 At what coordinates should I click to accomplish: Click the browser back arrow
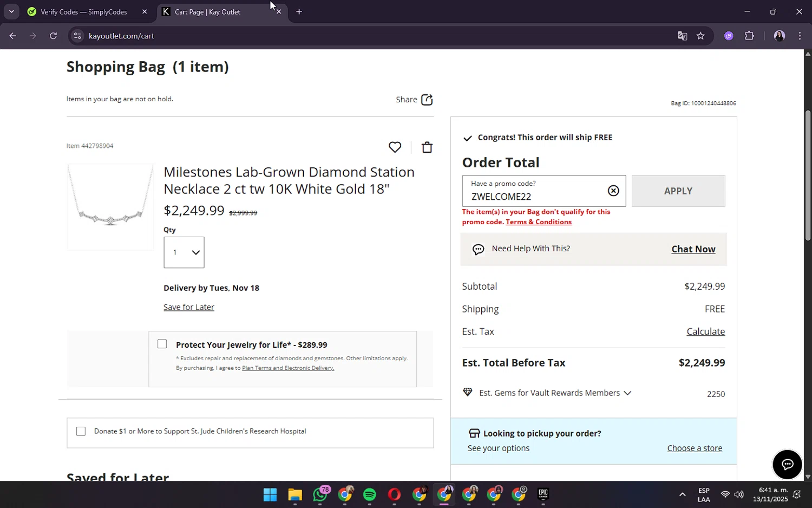tap(12, 36)
